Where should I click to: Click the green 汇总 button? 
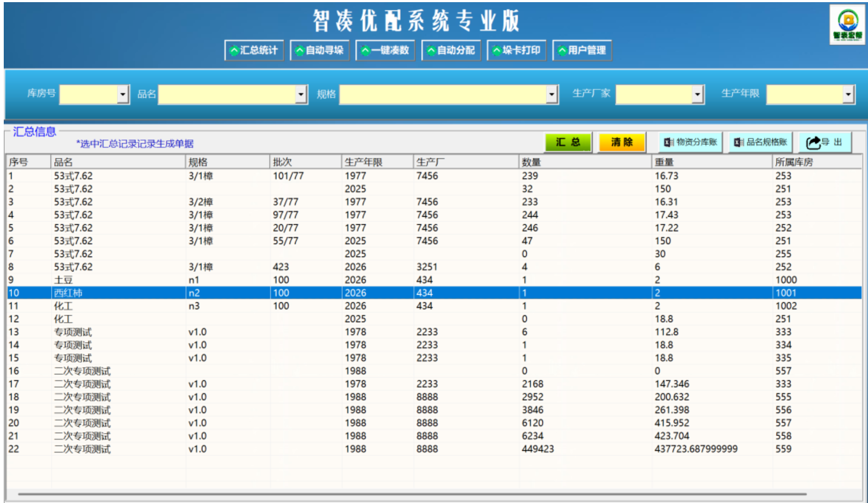tap(568, 142)
